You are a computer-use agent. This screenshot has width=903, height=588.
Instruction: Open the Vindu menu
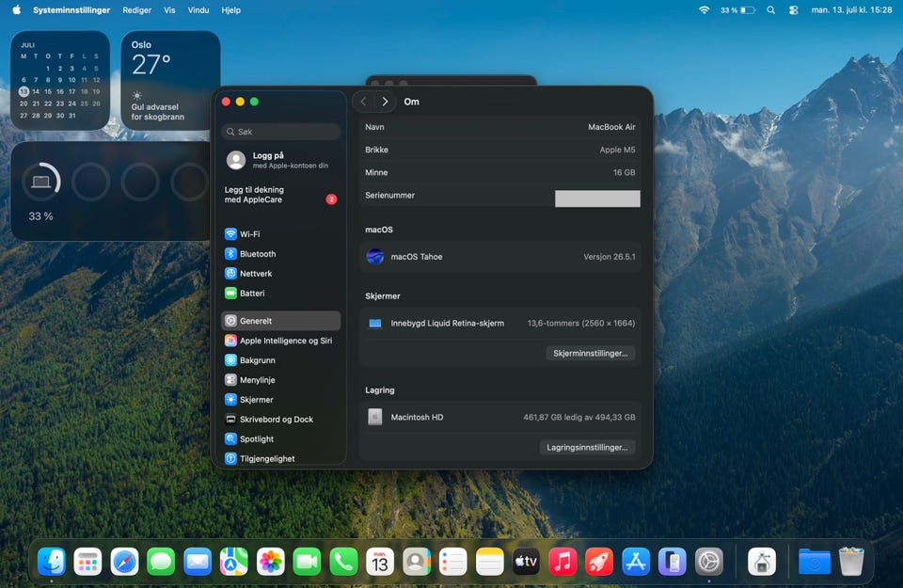click(198, 9)
